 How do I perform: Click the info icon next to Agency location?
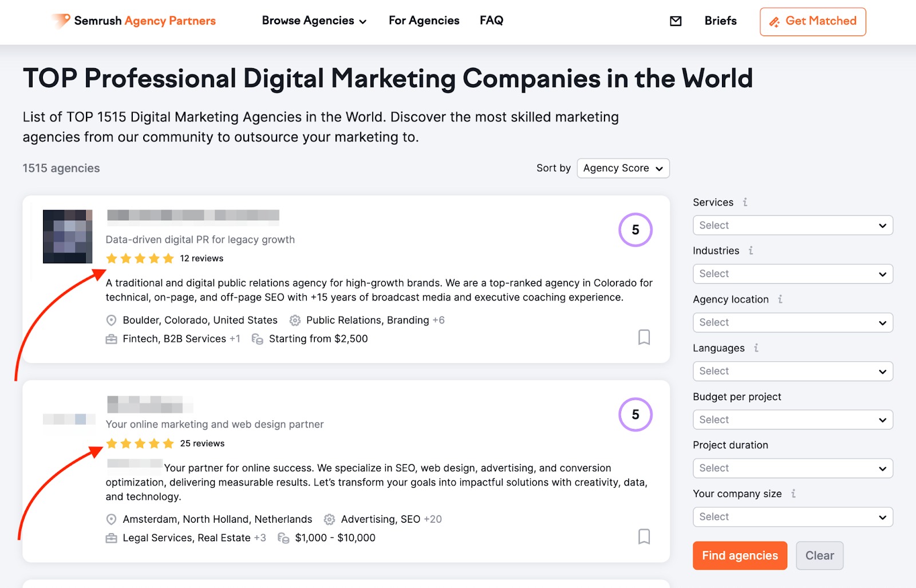tap(779, 299)
